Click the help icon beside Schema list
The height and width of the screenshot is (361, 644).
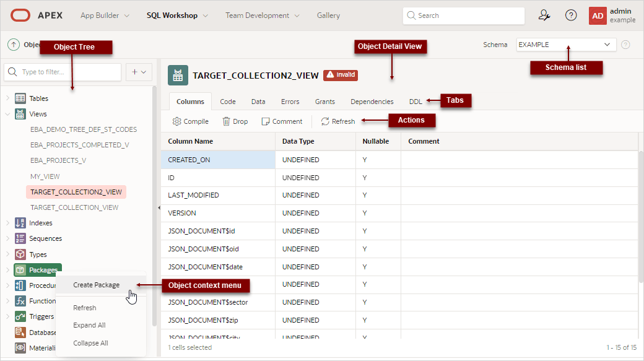point(625,45)
